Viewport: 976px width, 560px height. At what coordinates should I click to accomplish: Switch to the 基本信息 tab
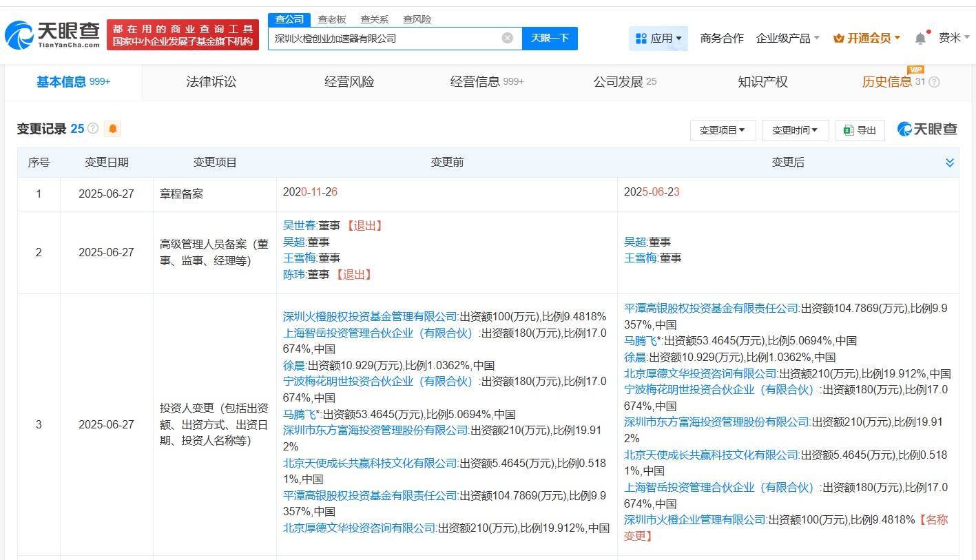74,82
